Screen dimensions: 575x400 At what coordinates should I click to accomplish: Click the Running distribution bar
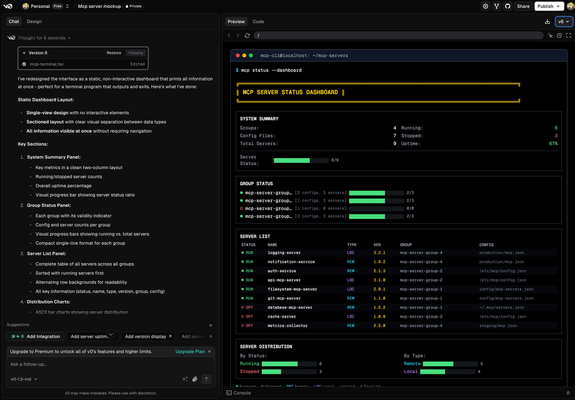289,364
